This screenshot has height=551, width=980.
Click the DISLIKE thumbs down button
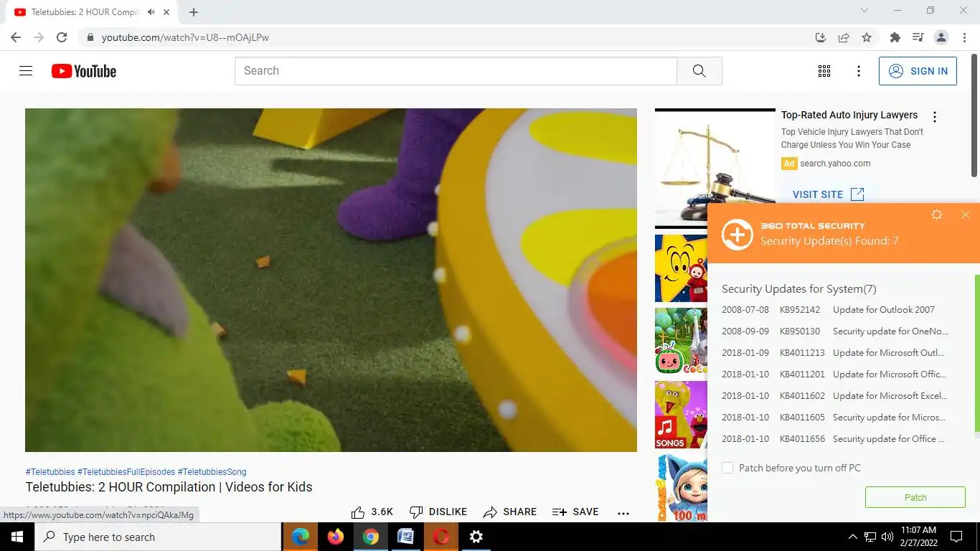coord(438,512)
